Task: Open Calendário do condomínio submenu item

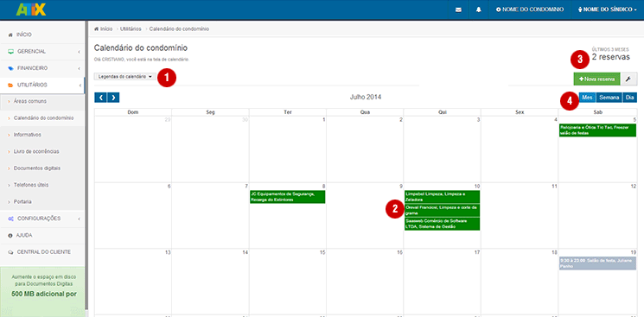Action: (x=41, y=117)
